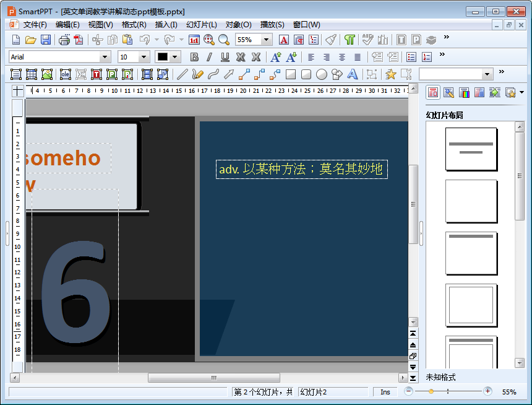Open the 55% zoom level dropdown

tap(267, 40)
